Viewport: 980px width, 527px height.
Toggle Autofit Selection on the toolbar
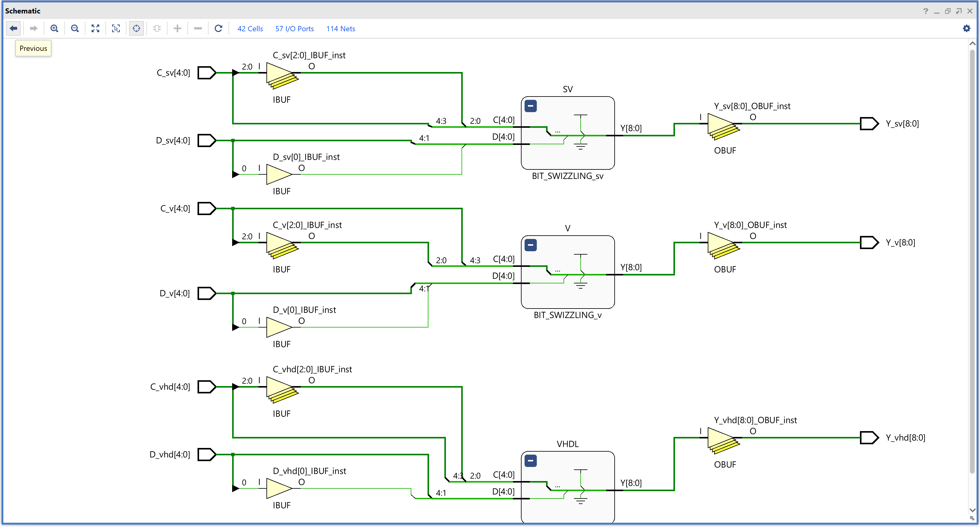(136, 28)
